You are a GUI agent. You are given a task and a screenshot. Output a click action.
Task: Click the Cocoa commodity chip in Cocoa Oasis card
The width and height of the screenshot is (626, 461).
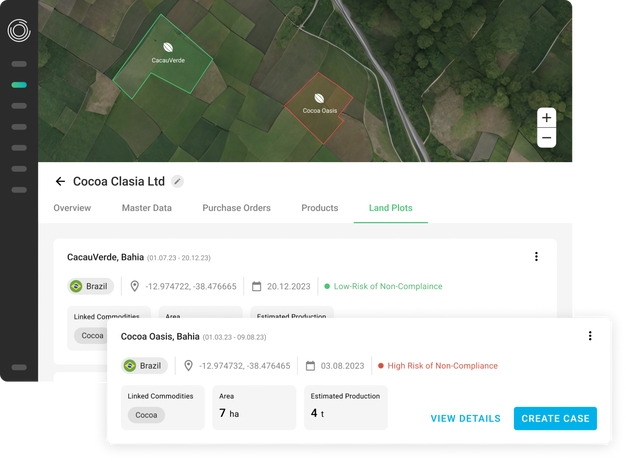[x=146, y=415]
